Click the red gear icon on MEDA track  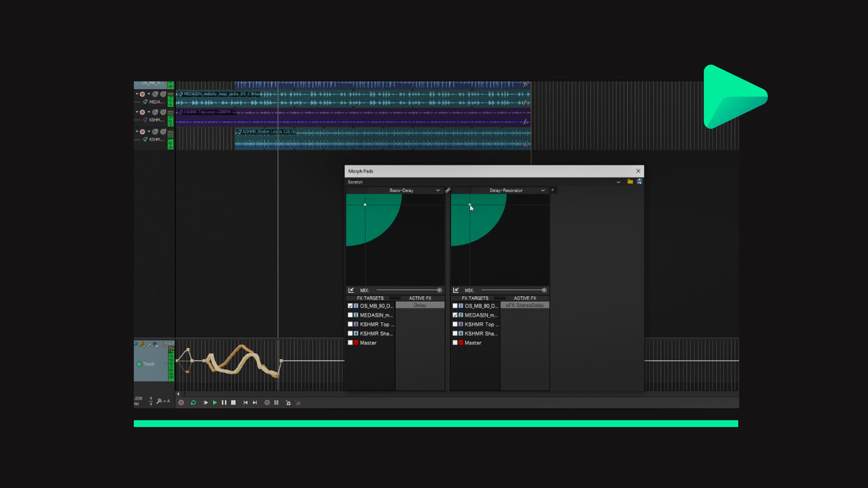tap(142, 94)
